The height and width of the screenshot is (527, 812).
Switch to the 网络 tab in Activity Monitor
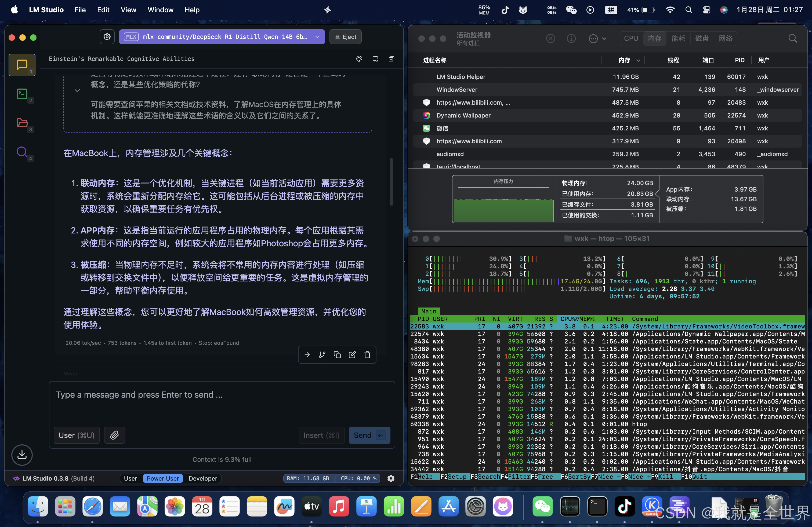click(726, 38)
